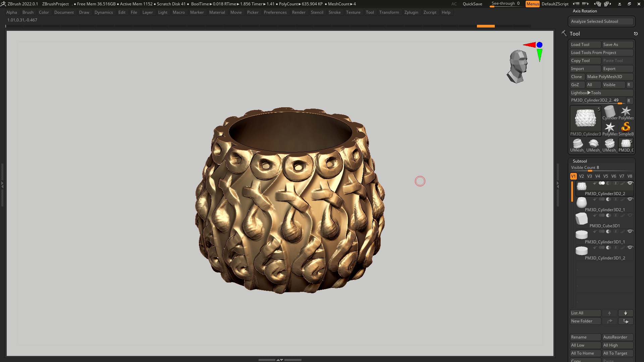The image size is (644, 362).
Task: Toggle subtraction boolean mode on PM3D_Cylinder3D2_1
Action: tap(608, 199)
